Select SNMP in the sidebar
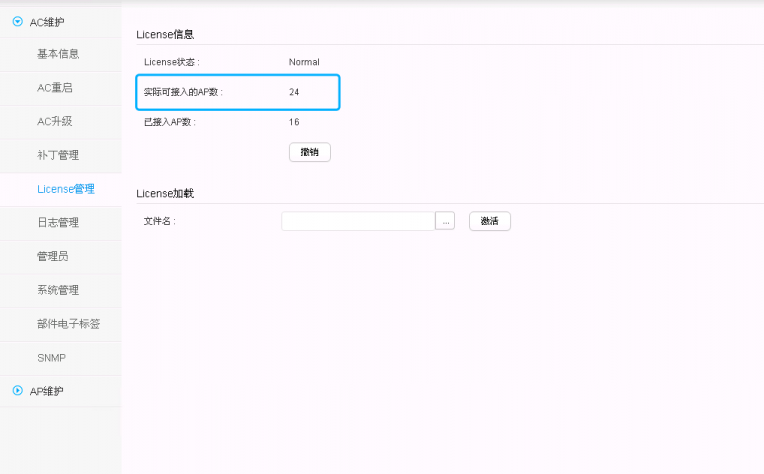Screen dimensions: 764x474 click(51, 358)
